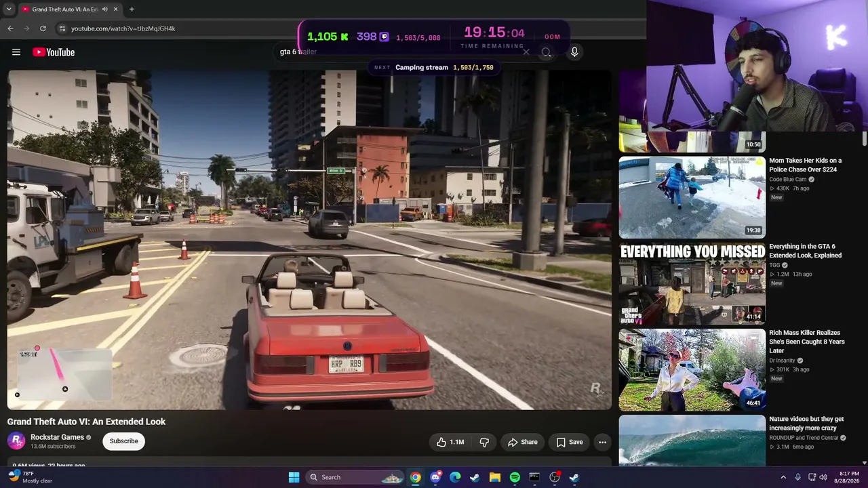Open 'Rich Mass Killer Realizes' video thumbnail
Image resolution: width=868 pixels, height=488 pixels.
click(x=692, y=369)
